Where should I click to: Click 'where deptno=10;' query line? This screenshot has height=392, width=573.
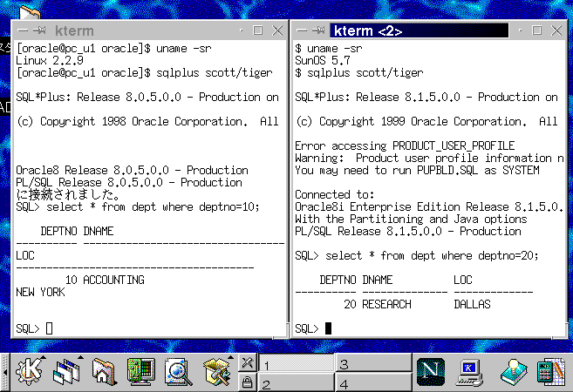138,207
